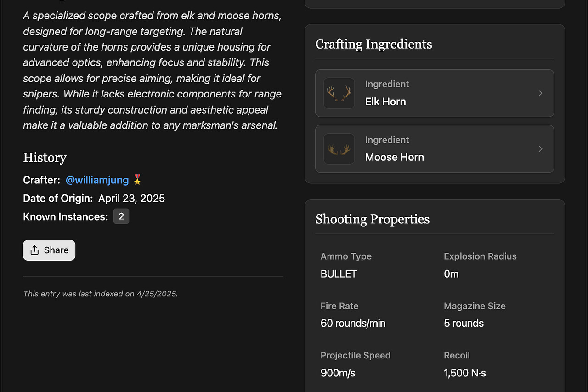The height and width of the screenshot is (392, 588).
Task: Click the Known Instances count badge
Action: click(x=121, y=216)
